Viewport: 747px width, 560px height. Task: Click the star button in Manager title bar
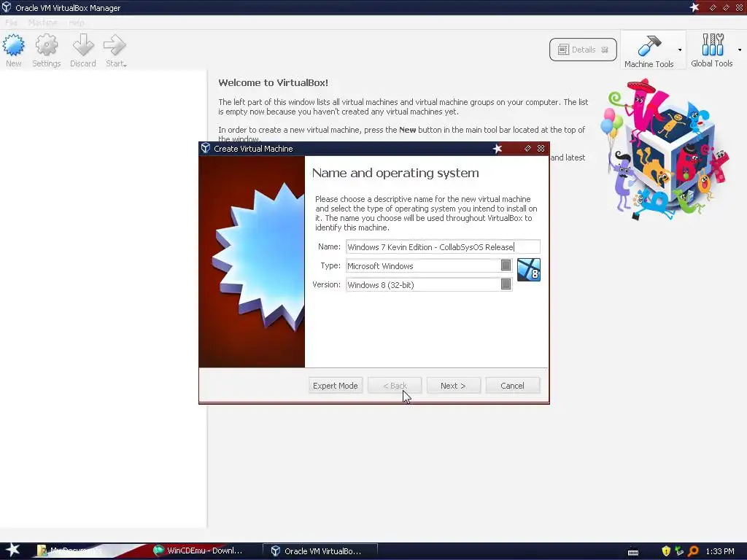coord(694,7)
